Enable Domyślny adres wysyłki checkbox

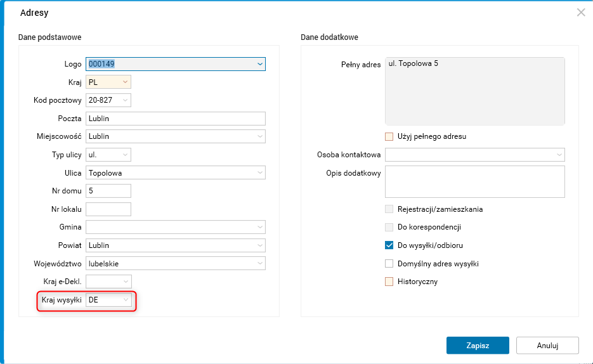389,263
